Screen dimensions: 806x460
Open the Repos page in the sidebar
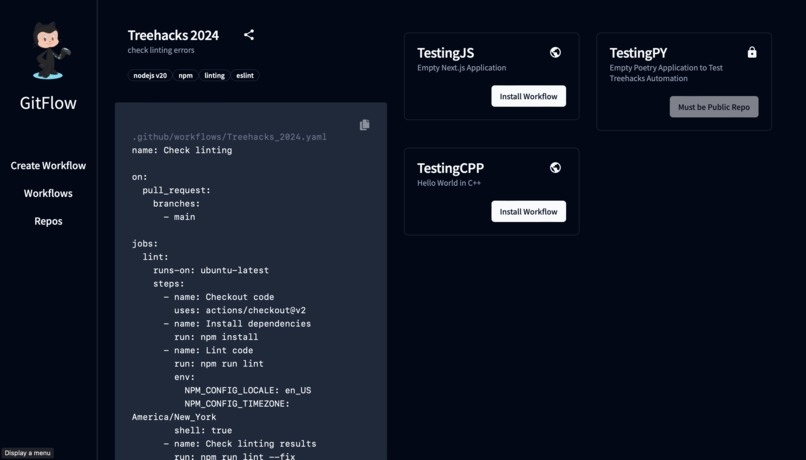click(48, 221)
